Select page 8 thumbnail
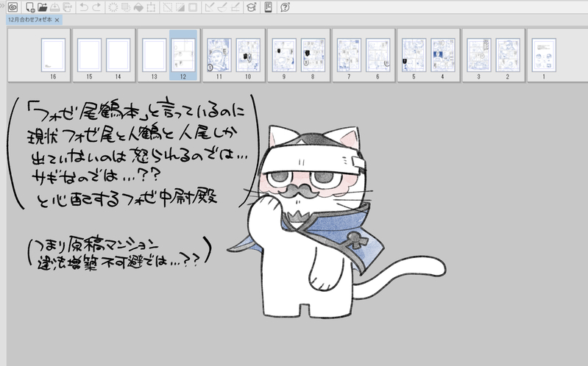588x366 pixels. coord(313,55)
